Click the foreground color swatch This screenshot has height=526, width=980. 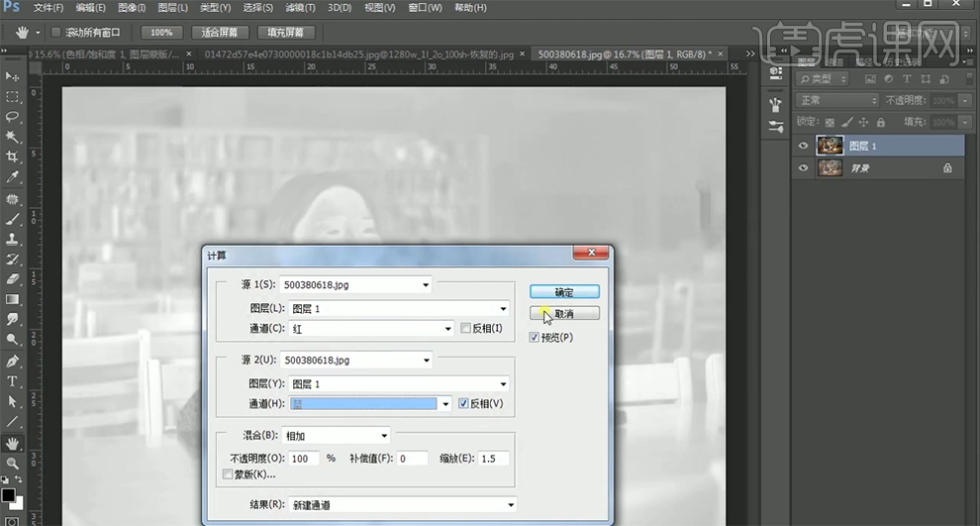tap(8, 494)
